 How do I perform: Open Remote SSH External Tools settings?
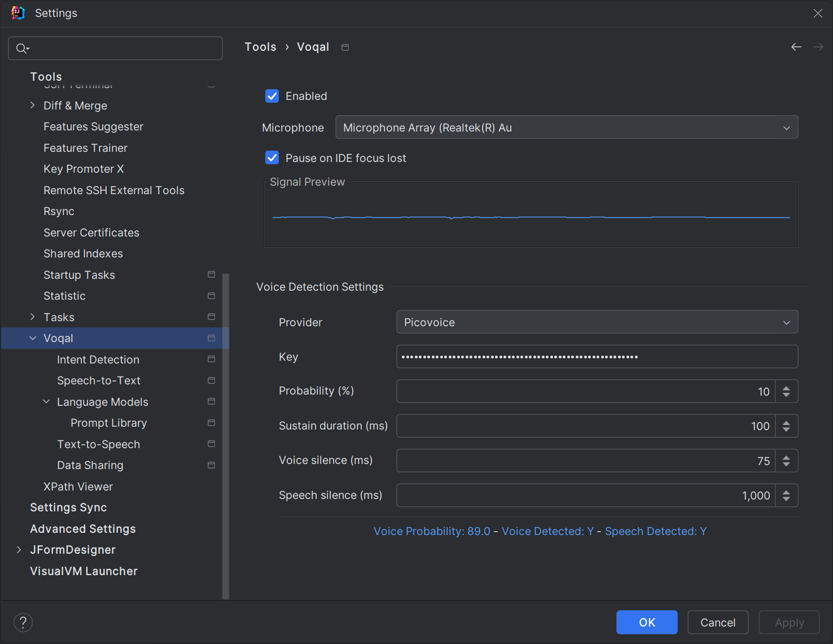coord(114,190)
